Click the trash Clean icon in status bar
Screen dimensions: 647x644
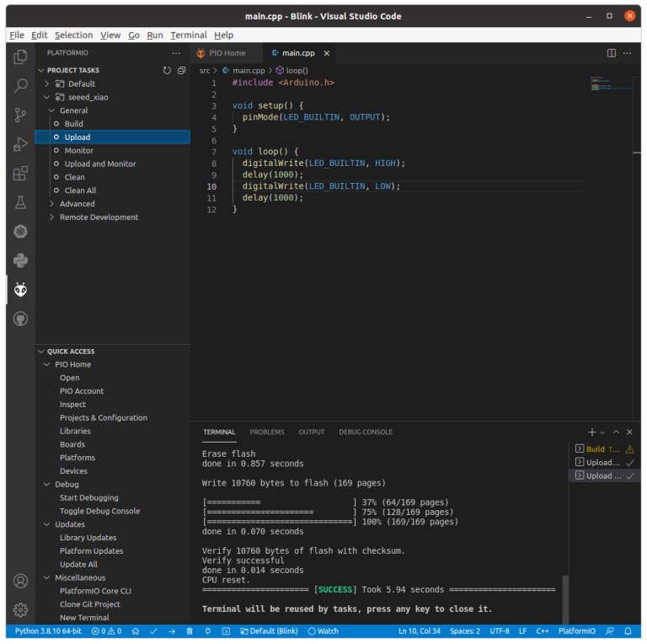(x=190, y=631)
